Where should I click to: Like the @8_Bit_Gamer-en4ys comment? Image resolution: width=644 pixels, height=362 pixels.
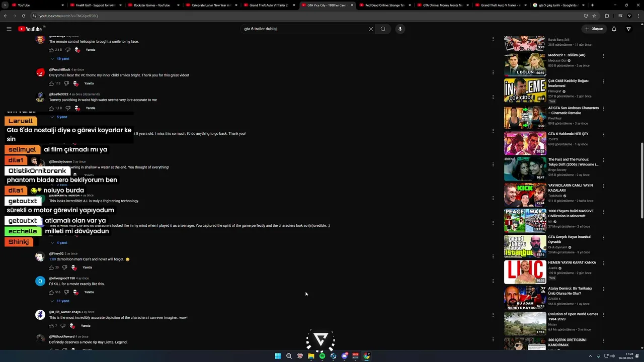pos(51,326)
